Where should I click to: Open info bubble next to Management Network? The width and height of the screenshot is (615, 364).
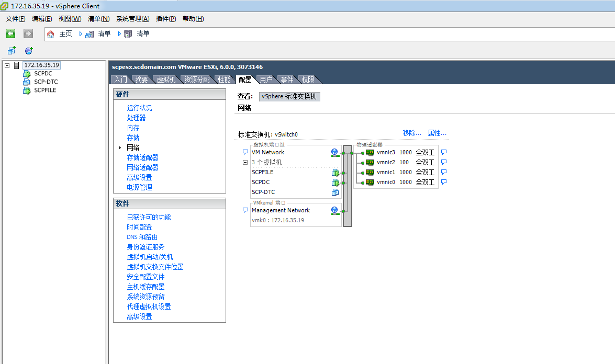(245, 210)
